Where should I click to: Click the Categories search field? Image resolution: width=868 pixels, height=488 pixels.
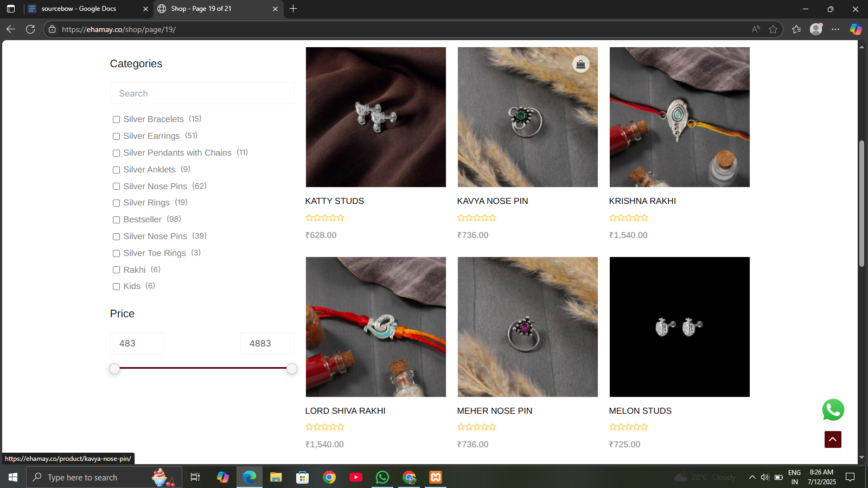202,93
